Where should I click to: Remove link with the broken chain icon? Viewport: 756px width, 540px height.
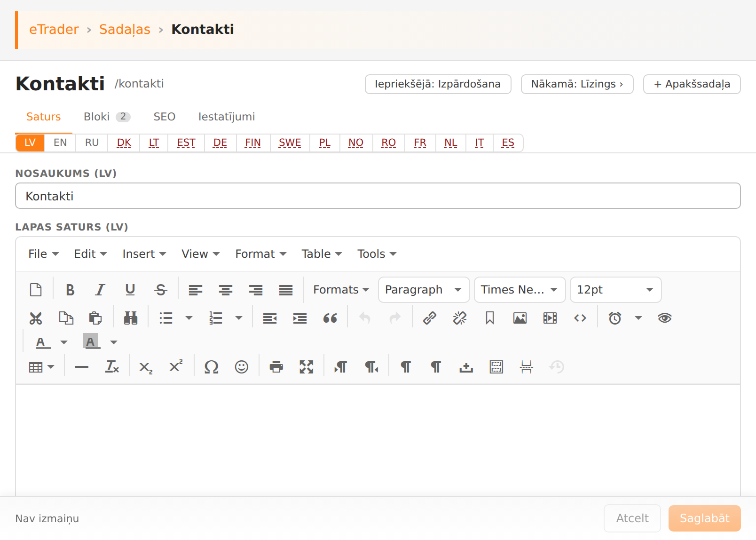[x=460, y=318]
